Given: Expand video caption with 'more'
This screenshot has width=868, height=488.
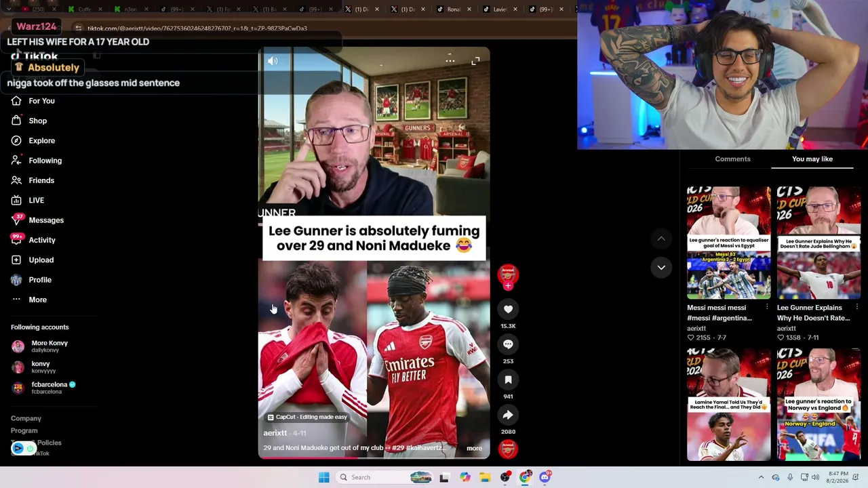Looking at the screenshot, I should coord(474,448).
